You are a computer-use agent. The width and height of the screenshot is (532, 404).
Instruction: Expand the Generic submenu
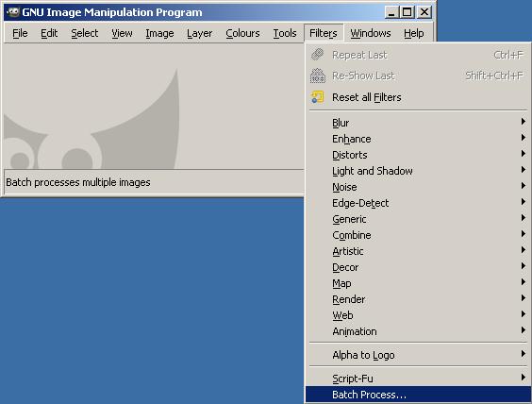[x=418, y=219]
